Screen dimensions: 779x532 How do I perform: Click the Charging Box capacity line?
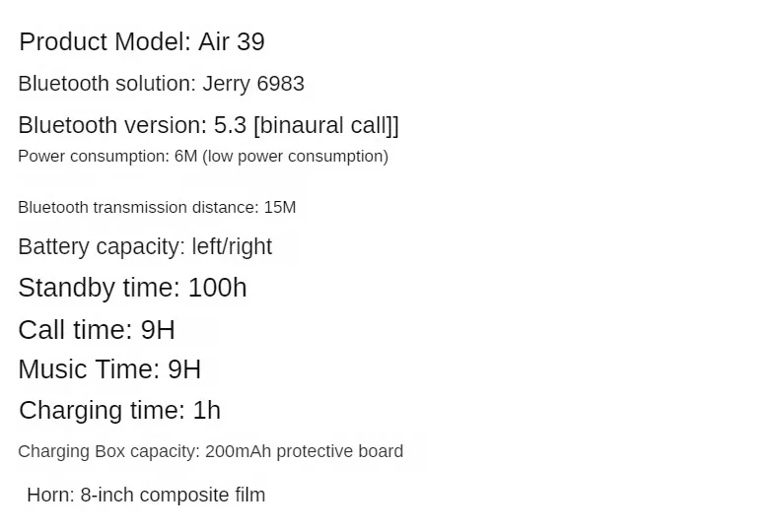(211, 451)
